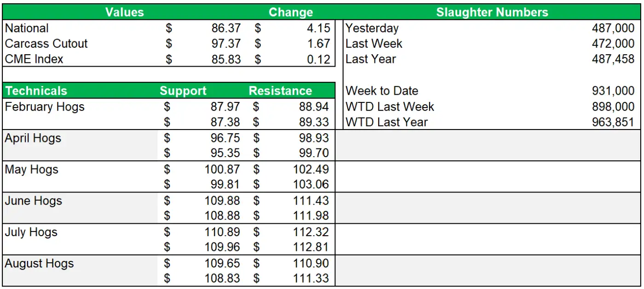This screenshot has width=644, height=289.
Task: Click the Values header cell
Action: pos(124,12)
